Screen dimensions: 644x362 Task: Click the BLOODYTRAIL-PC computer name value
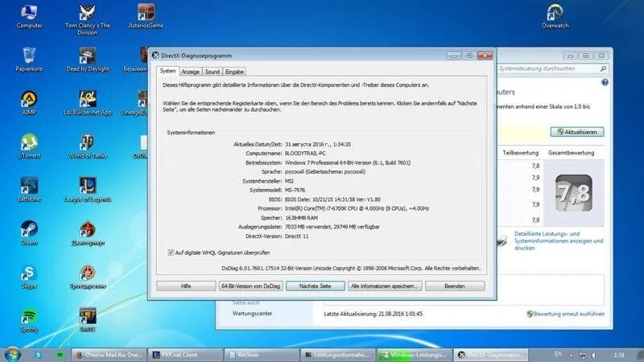tap(305, 153)
